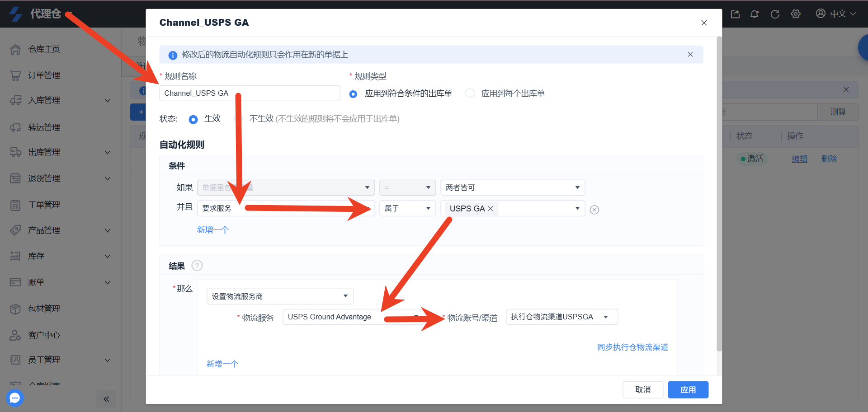Open the 中文 language dropdown
Viewport: 868px width, 412px height.
click(843, 14)
